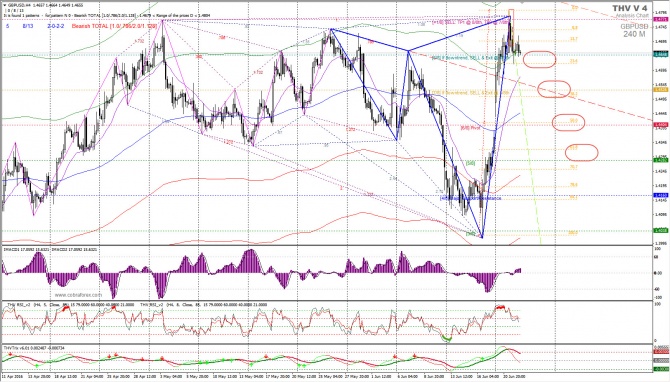Click the magenta price tag on price axis
This screenshot has height=382, width=670.
coord(661,19)
